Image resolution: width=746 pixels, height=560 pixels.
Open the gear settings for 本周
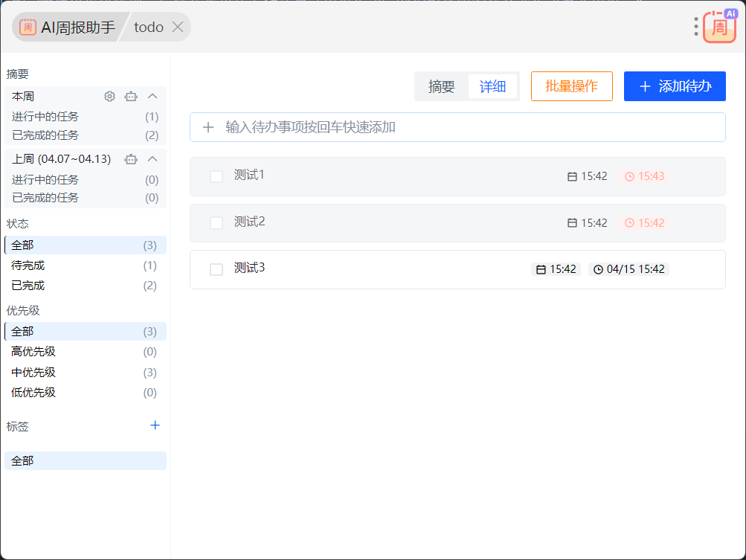point(109,97)
